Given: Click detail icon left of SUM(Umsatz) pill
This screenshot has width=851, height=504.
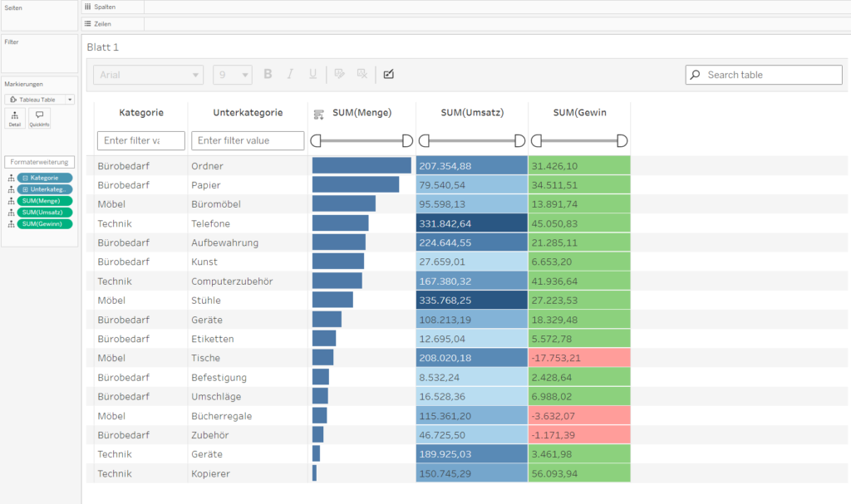Looking at the screenshot, I should click(x=11, y=212).
